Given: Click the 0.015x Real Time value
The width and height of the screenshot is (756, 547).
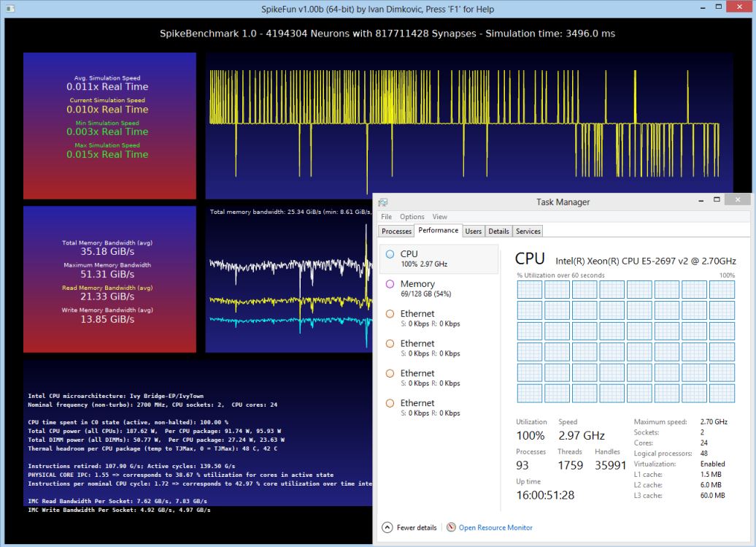Looking at the screenshot, I should click(x=107, y=154).
